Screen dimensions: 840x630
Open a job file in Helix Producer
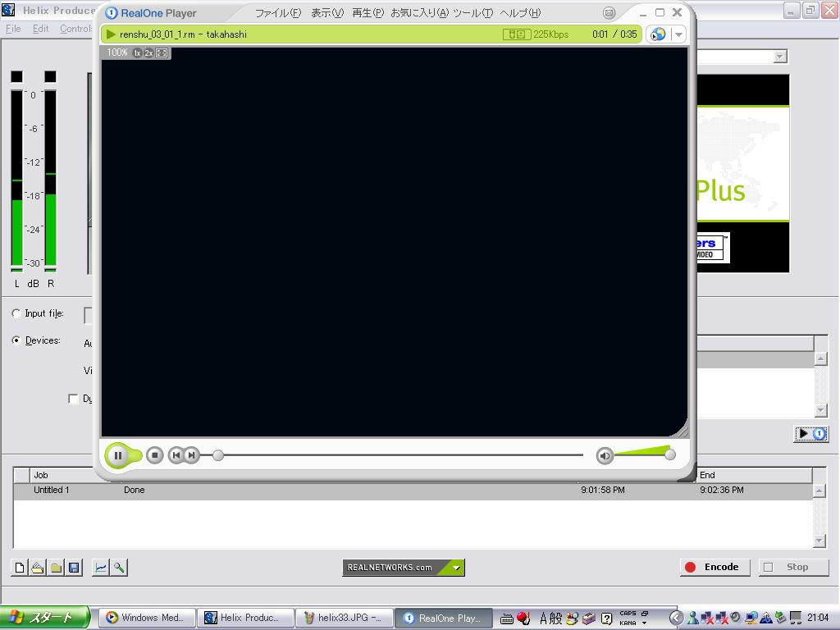[38, 568]
